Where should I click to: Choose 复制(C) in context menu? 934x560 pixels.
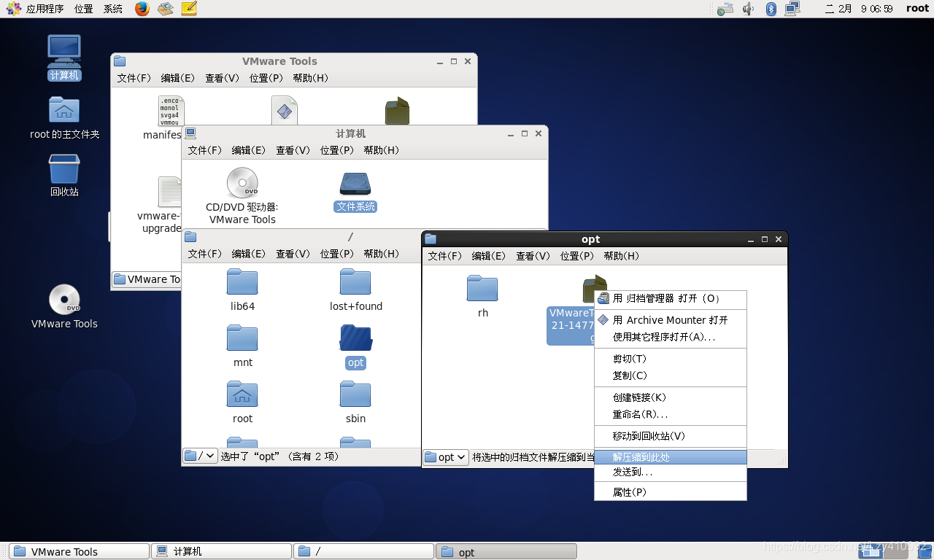point(670,376)
